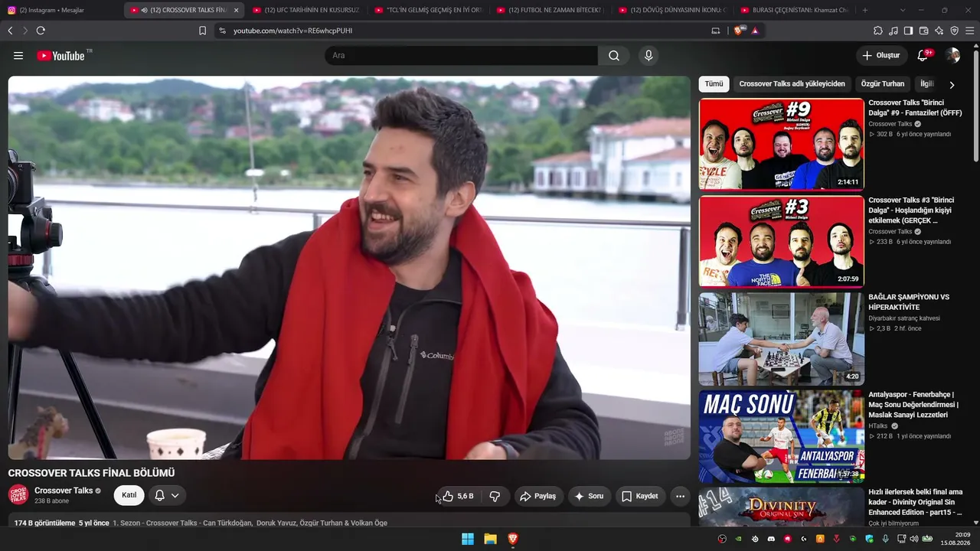Like the video with 5,6 B thumbs up
The height and width of the screenshot is (551, 980).
tap(458, 496)
